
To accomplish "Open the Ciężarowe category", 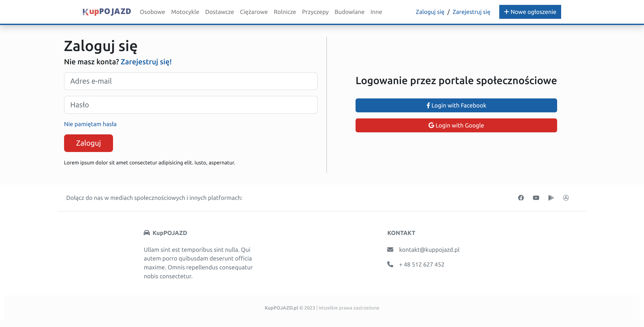I will (254, 12).
